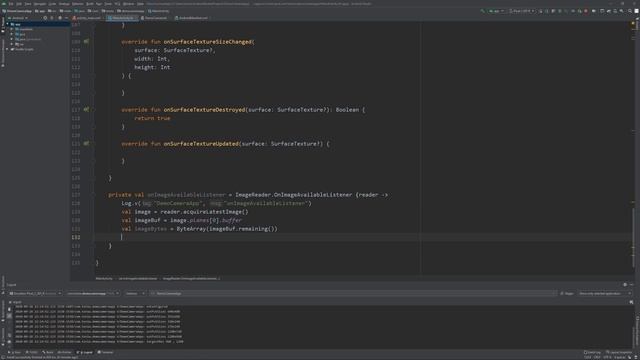Click the Logcat search filter field
Image resolution: width=640 pixels, height=360 pixels.
click(x=353, y=293)
